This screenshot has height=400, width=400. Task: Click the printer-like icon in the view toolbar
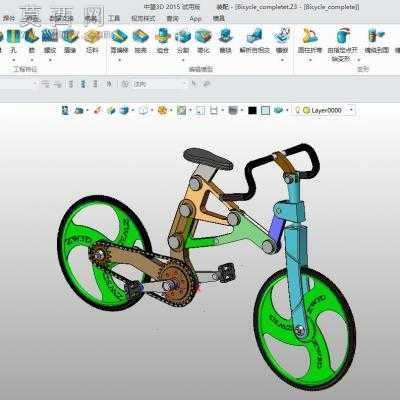pos(79,110)
